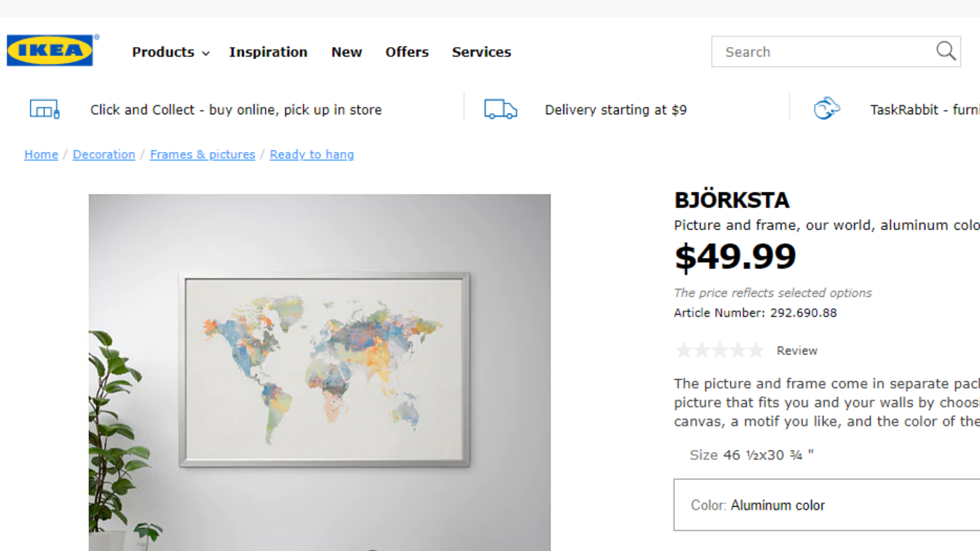
Task: Click the Review link
Action: [797, 350]
